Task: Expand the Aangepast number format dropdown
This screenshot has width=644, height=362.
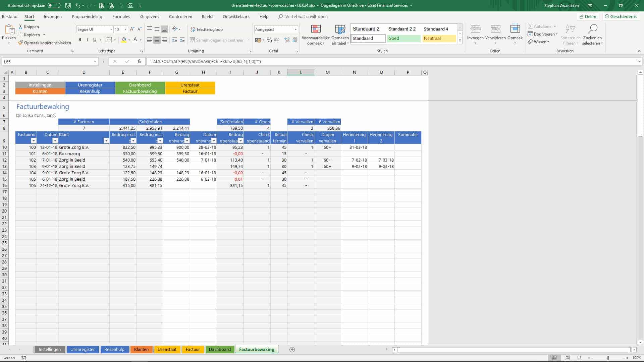Action: coord(295,29)
